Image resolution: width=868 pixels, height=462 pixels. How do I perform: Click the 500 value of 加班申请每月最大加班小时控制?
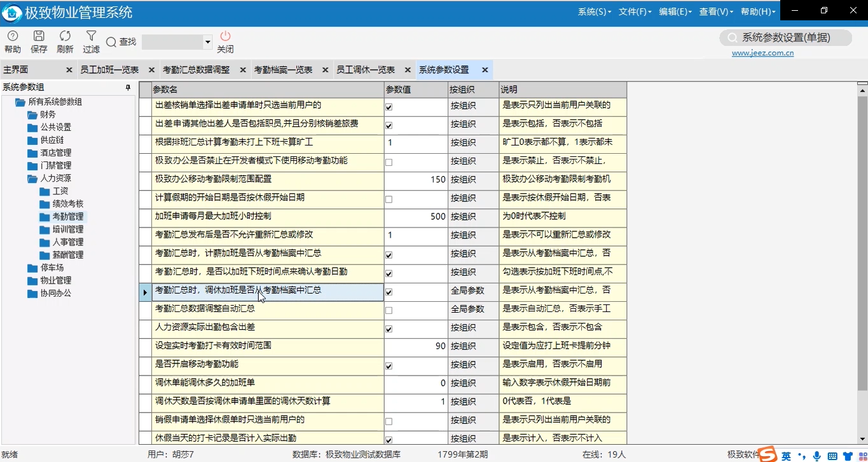coord(415,217)
